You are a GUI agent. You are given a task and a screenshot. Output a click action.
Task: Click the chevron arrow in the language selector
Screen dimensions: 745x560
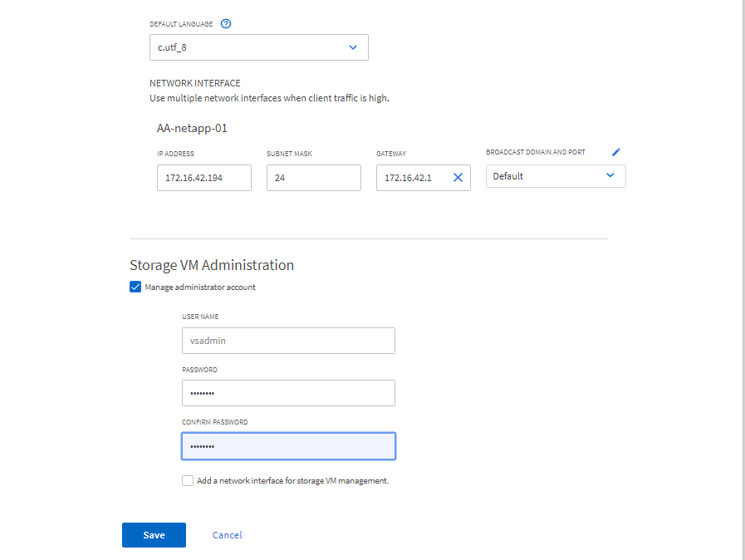pyautogui.click(x=353, y=47)
